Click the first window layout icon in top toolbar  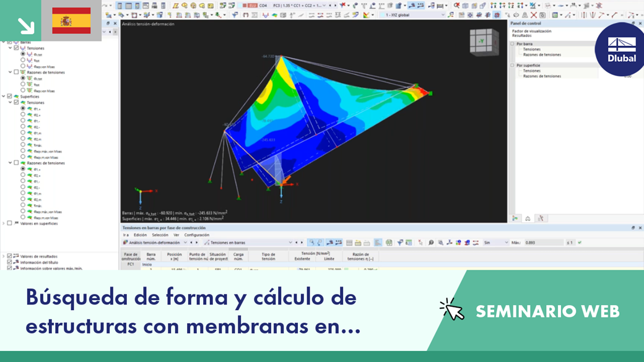click(120, 6)
